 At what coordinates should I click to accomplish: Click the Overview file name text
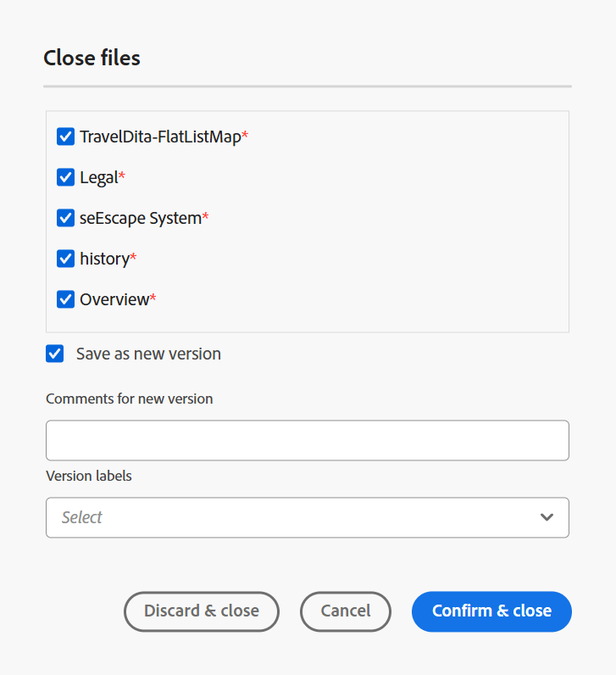click(114, 299)
